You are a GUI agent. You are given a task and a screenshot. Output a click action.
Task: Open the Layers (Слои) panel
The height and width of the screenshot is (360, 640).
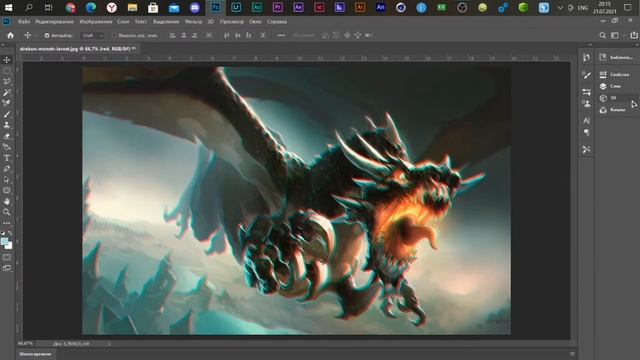tap(611, 86)
